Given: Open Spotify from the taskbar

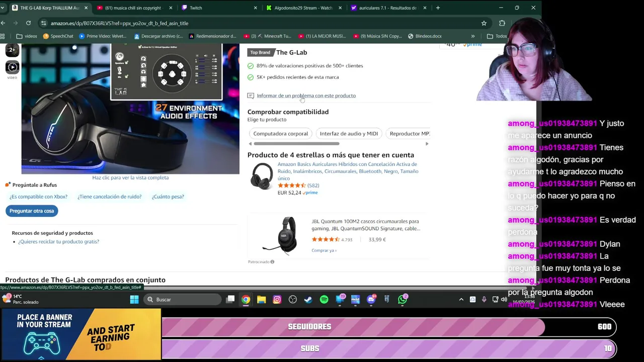Looking at the screenshot, I should point(324,300).
